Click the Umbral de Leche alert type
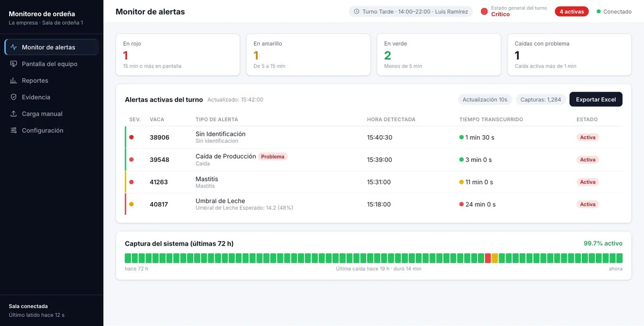This screenshot has width=644, height=326. pyautogui.click(x=220, y=201)
